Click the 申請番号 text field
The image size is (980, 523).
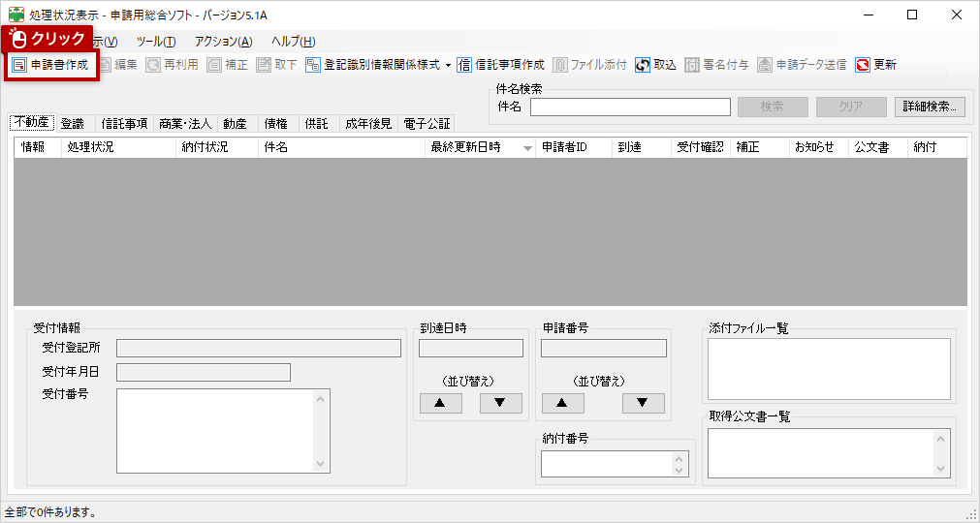click(604, 349)
